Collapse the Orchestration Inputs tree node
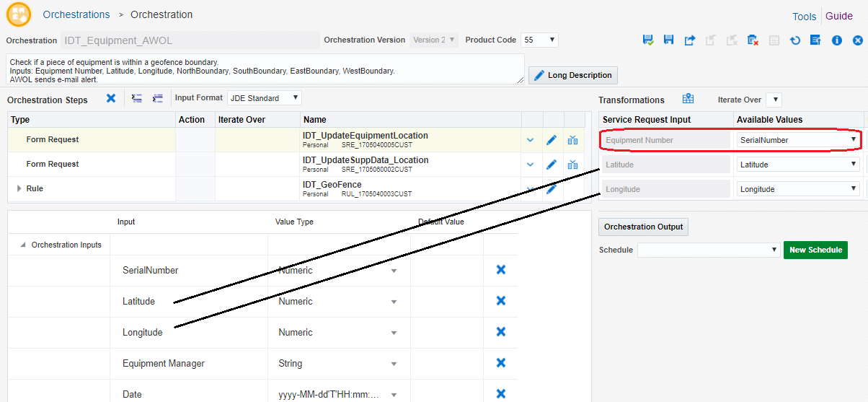 (23, 245)
